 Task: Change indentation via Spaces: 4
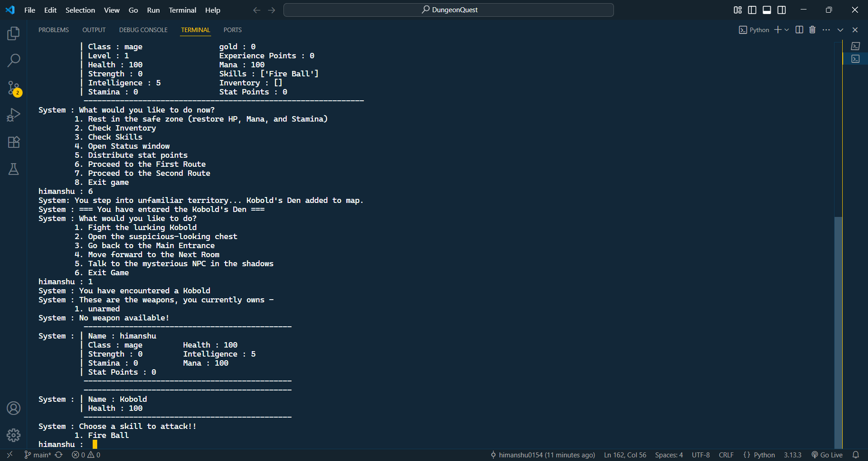669,455
